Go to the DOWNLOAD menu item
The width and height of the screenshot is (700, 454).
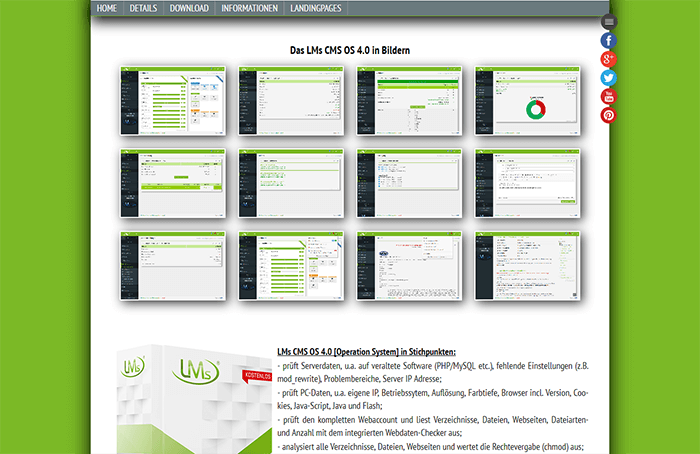(189, 8)
